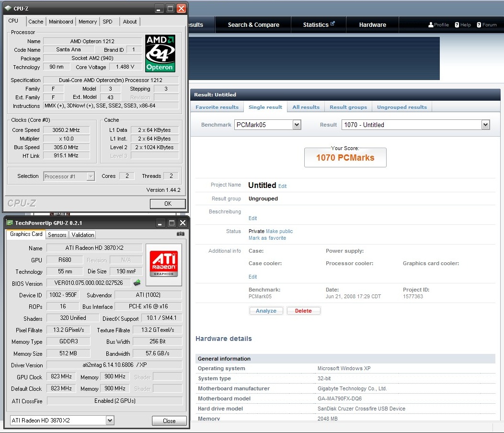This screenshot has width=504, height=433.
Task: Switch to the Mainboard tab in CPU-Z
Action: point(61,22)
